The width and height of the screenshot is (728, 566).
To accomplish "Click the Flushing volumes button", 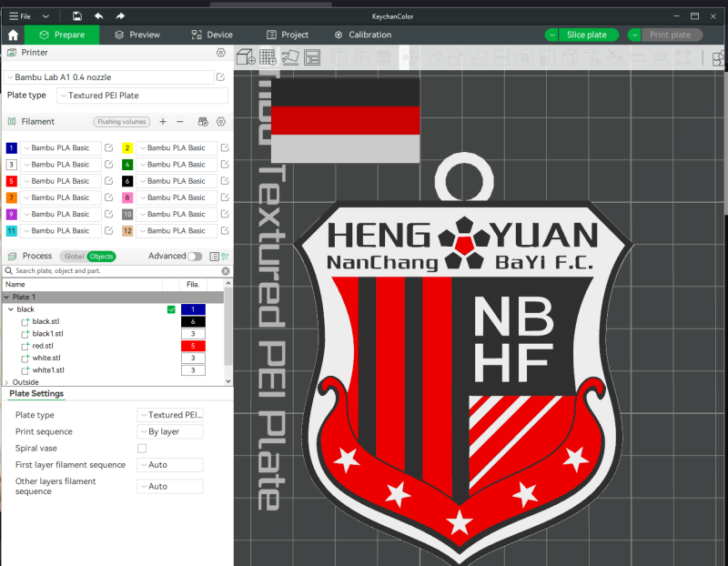I will click(x=121, y=121).
